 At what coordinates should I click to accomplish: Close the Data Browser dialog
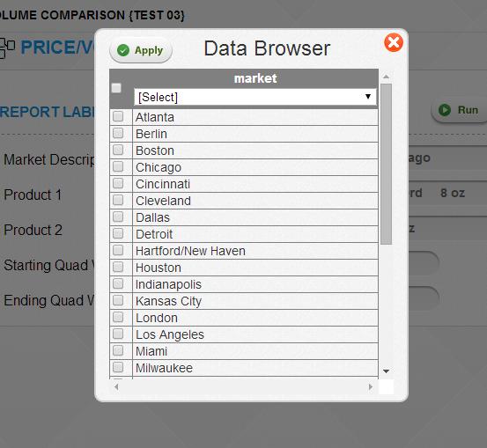point(393,42)
